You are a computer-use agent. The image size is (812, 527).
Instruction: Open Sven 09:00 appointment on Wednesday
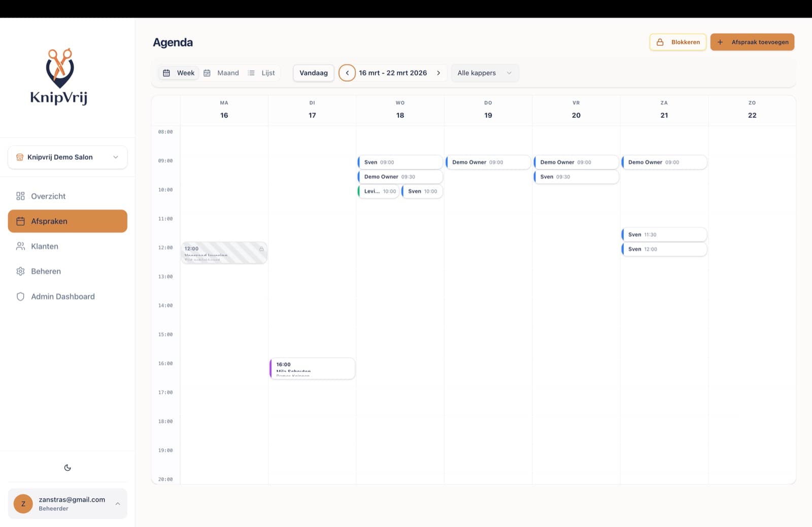[x=400, y=162]
